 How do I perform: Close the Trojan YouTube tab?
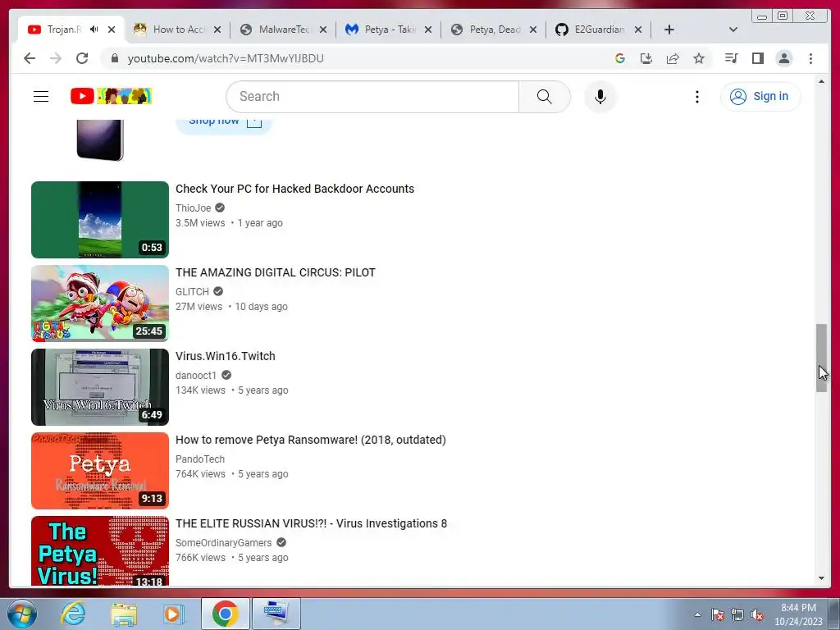[x=112, y=30]
